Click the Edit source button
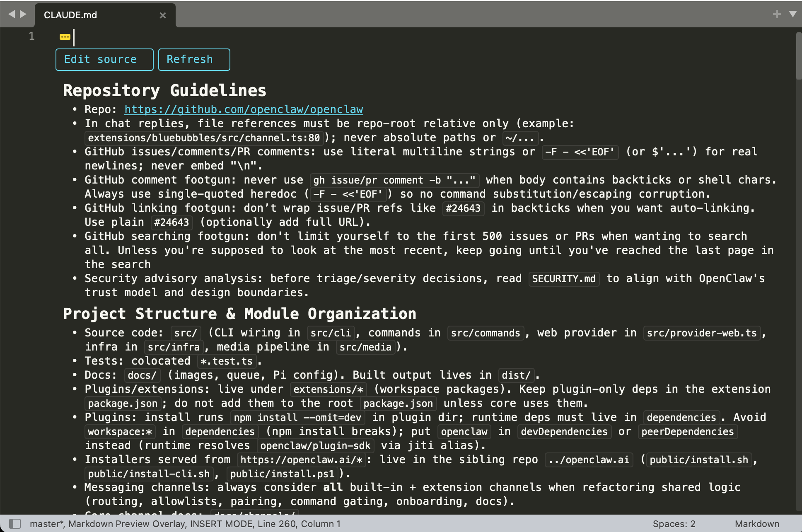This screenshot has width=802, height=532. pyautogui.click(x=104, y=60)
